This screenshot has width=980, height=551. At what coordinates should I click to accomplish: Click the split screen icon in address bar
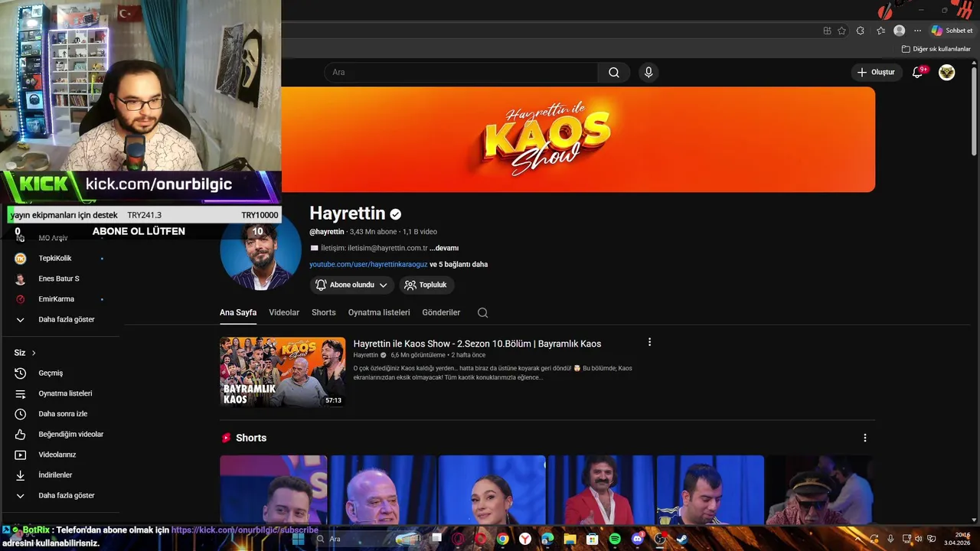coord(827,31)
